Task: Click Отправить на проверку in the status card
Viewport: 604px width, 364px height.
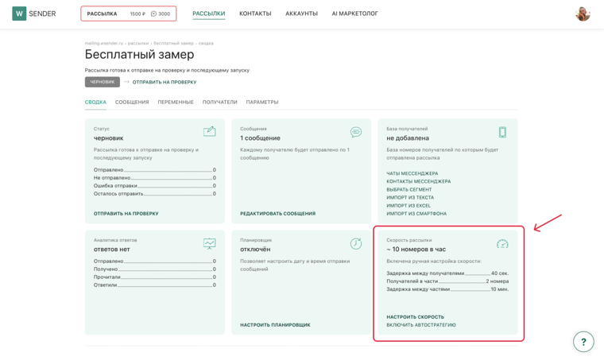Action: point(126,213)
